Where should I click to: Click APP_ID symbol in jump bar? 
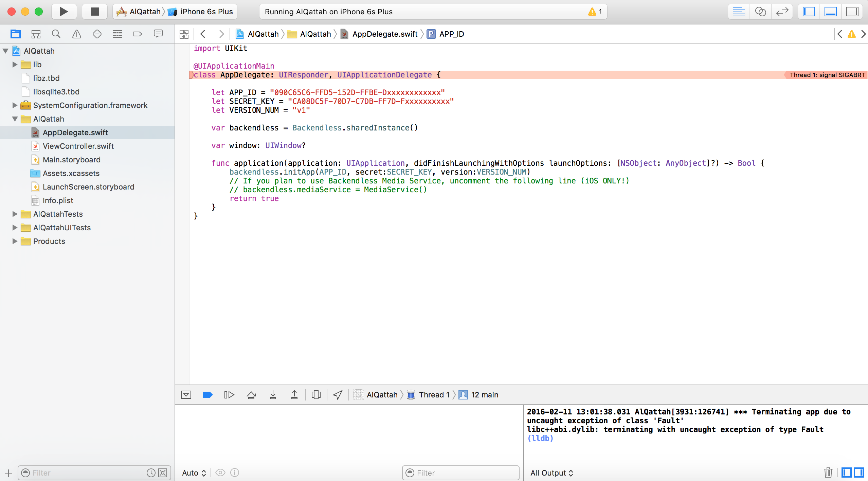point(446,34)
